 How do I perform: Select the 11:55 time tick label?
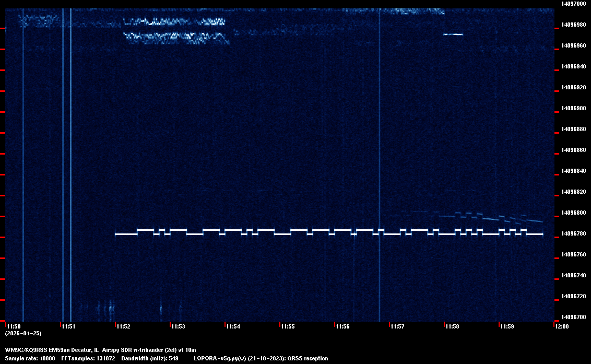[x=288, y=326]
